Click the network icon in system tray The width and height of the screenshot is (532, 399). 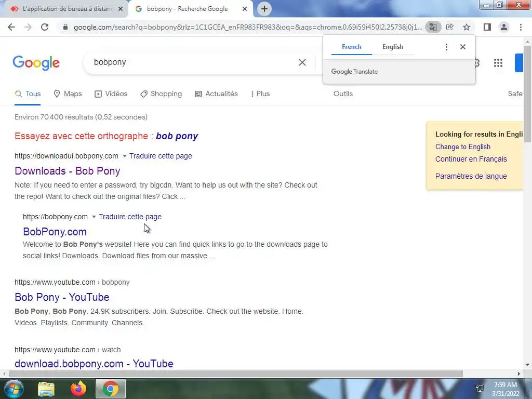click(x=480, y=389)
